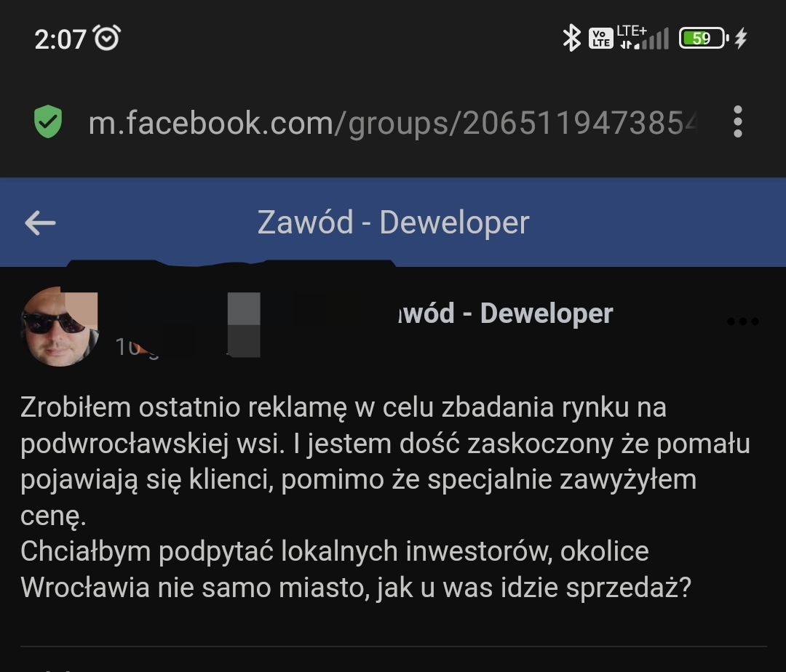Viewport: 786px width, 672px height.
Task: Tap the Bluetooth status icon
Action: tap(571, 38)
